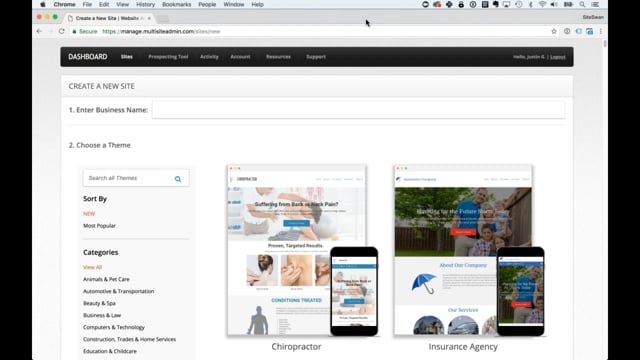Click the SiteSwan profile button in Chrome
This screenshot has width=640, height=360.
point(593,18)
